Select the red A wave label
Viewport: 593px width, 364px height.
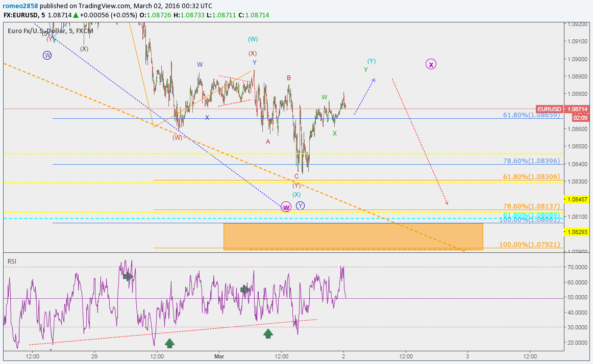click(268, 141)
